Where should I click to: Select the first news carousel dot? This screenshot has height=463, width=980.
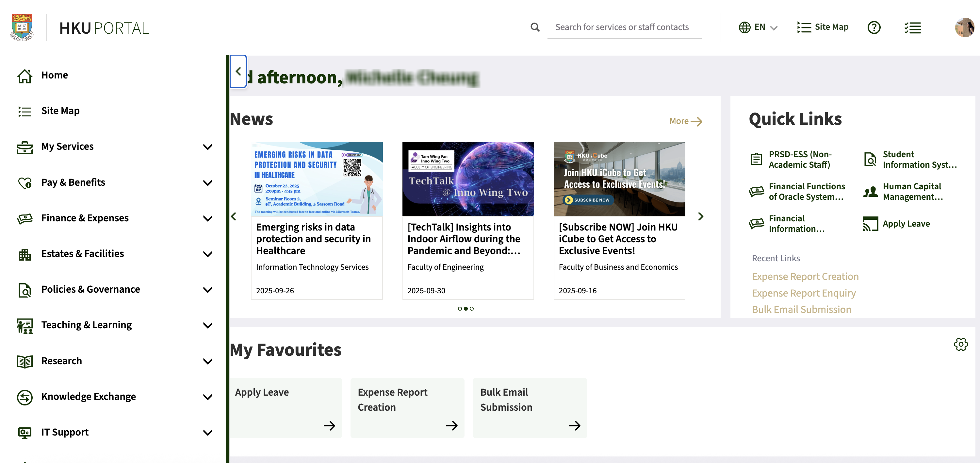tap(460, 309)
